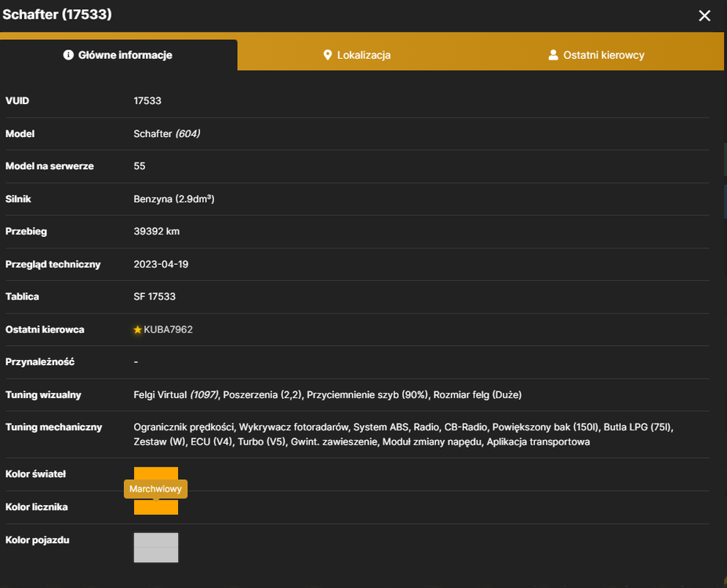The image size is (727, 588).
Task: Click the Marchwiowy color tooltip
Action: (155, 489)
